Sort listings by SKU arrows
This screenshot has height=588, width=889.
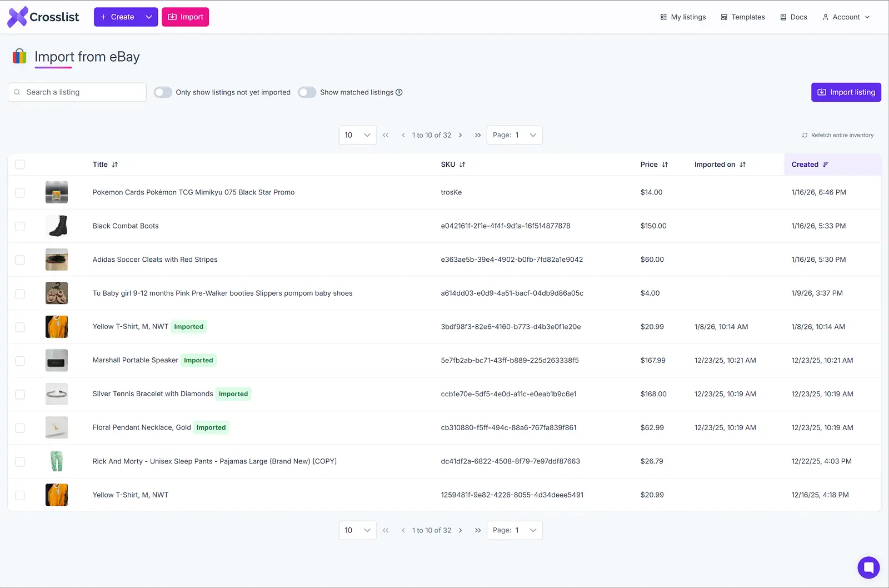462,165
